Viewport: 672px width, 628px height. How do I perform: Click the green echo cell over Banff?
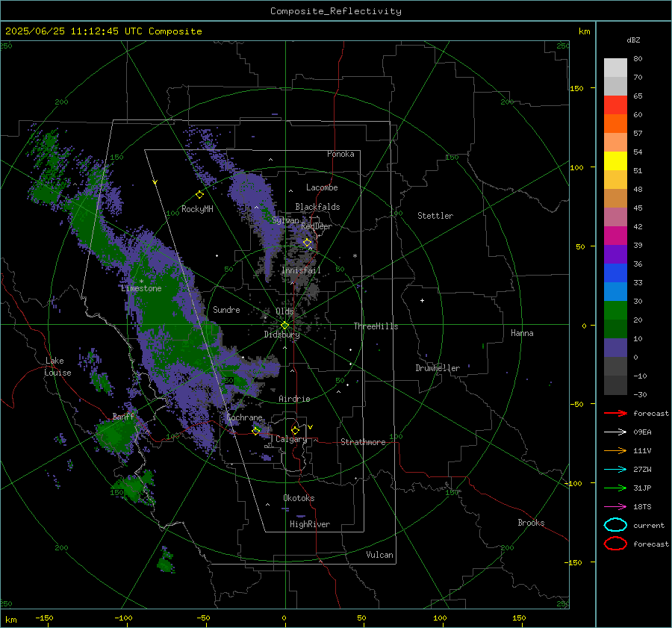tap(116, 435)
